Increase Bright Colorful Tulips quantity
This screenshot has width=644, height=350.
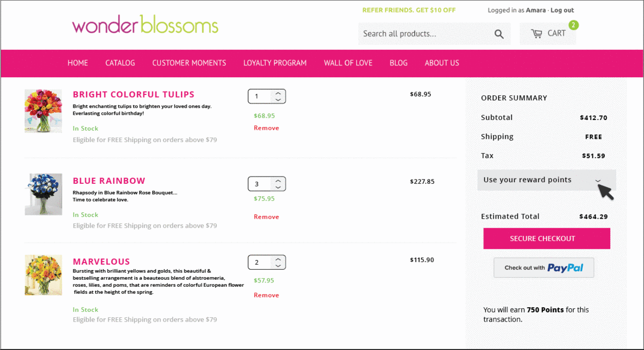click(278, 93)
